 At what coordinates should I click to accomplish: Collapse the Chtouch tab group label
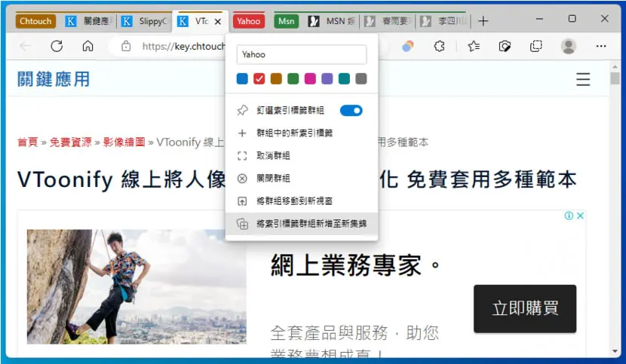[x=35, y=21]
